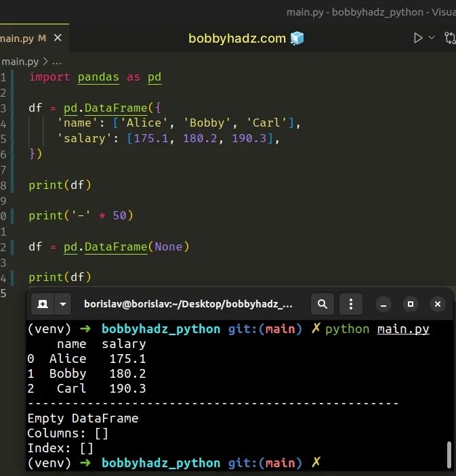Viewport: 456px width, 476px height.
Task: Click the Alice row in terminal output
Action: click(x=87, y=359)
